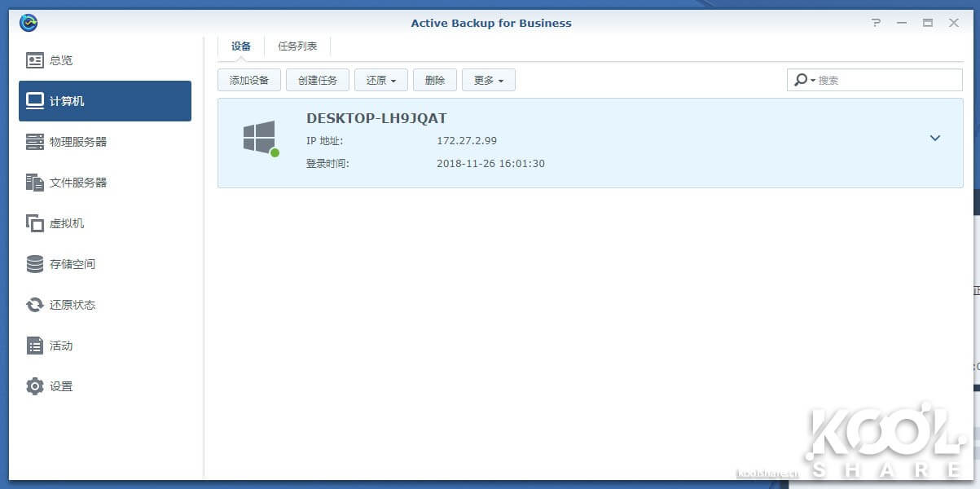Click the monitor icon beside 计算机
980x489 pixels.
tap(35, 101)
